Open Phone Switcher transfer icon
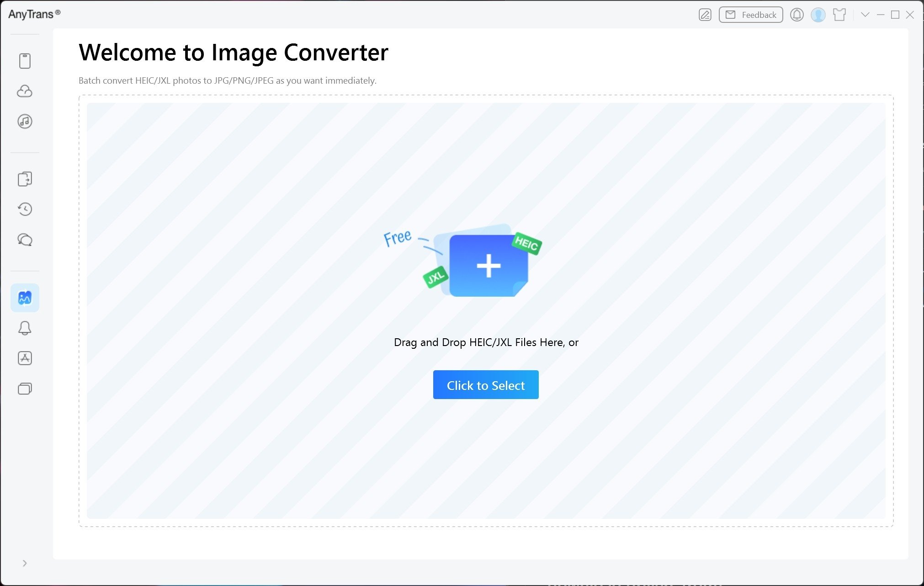 click(25, 179)
